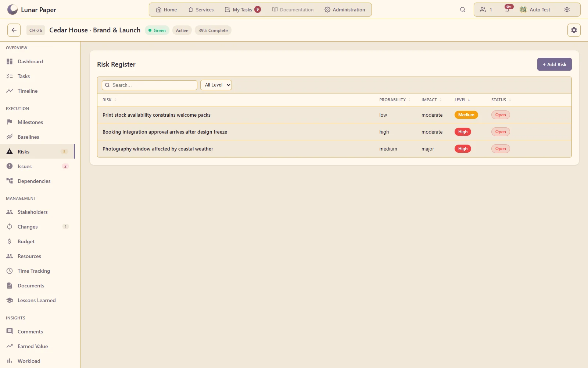Click the Changes count badge 1

[x=66, y=227]
